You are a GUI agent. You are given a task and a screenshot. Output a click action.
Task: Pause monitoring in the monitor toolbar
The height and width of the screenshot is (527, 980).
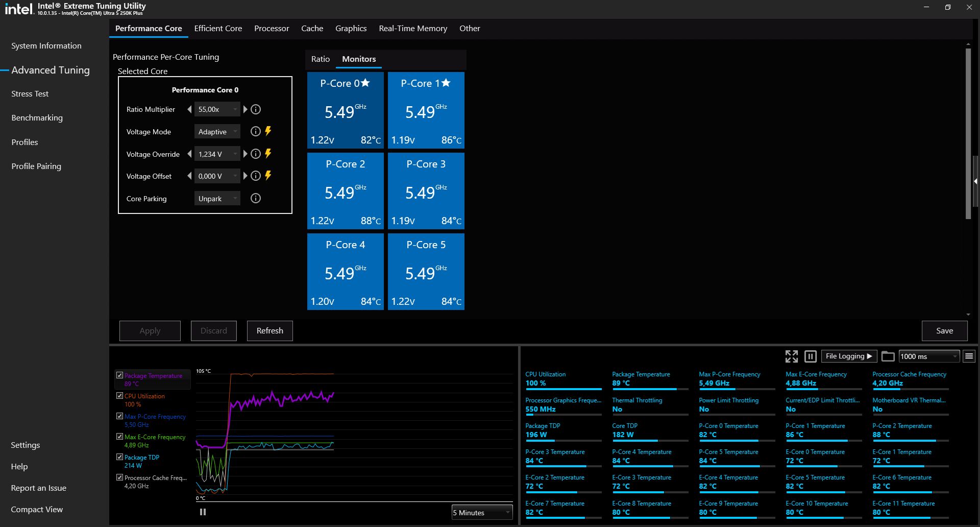point(811,356)
